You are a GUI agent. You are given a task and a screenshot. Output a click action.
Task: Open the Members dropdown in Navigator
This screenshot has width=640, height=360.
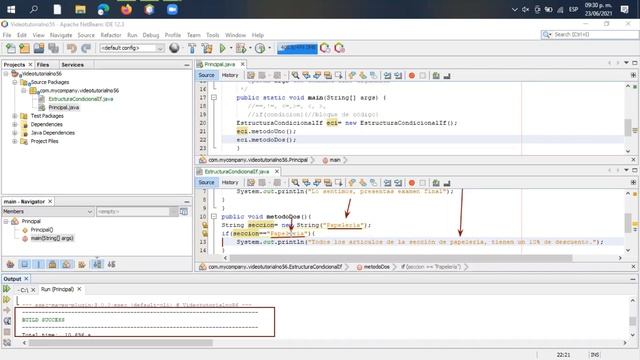[x=48, y=211]
